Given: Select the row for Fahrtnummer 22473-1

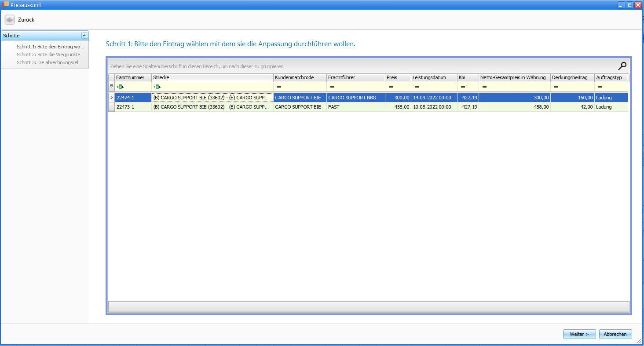Looking at the screenshot, I should (x=133, y=107).
